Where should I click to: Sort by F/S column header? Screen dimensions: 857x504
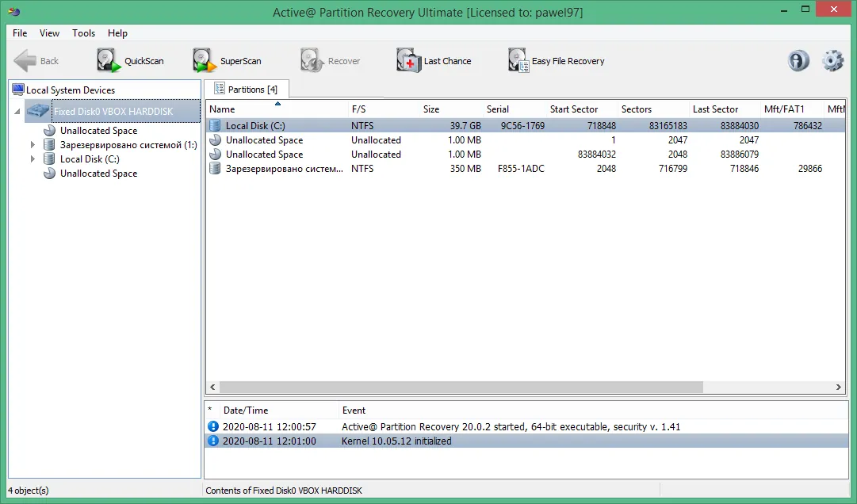click(384, 109)
